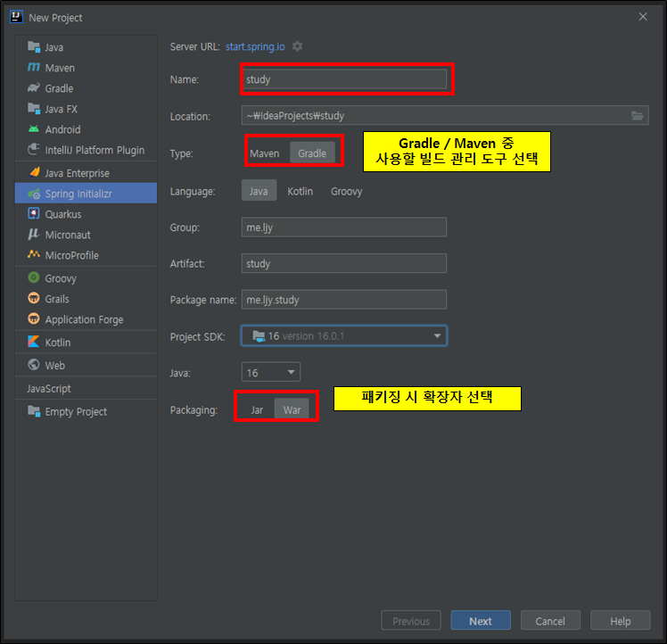
Task: Select Quarkus in project type list
Action: (x=86, y=214)
